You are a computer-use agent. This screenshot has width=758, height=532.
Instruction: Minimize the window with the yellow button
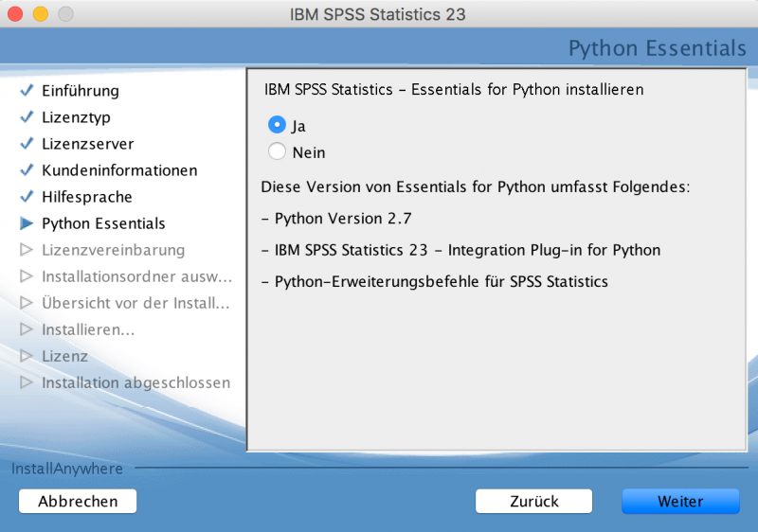click(41, 14)
